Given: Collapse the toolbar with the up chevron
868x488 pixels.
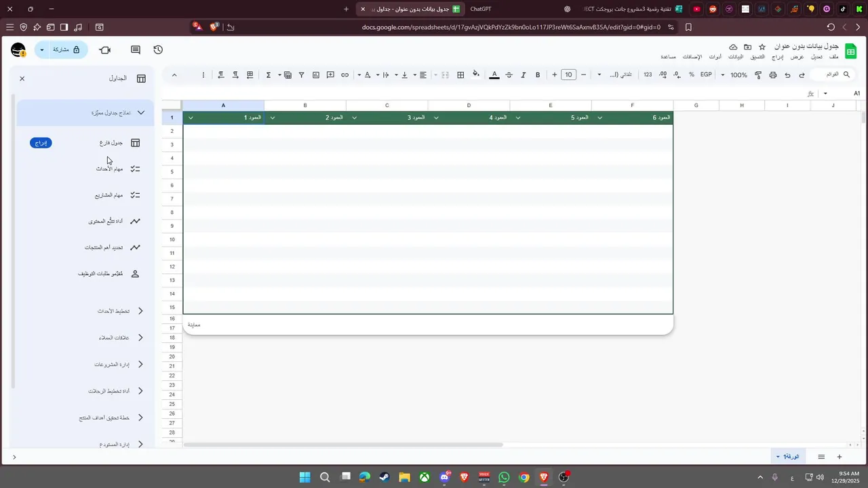Looking at the screenshot, I should (174, 75).
